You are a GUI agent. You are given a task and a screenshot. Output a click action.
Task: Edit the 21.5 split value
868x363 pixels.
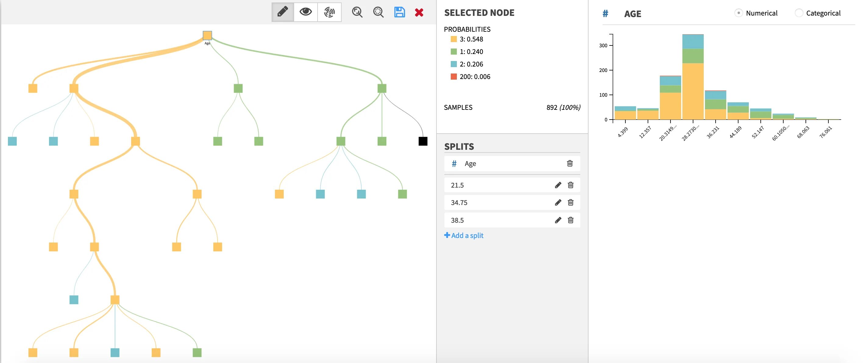pyautogui.click(x=558, y=185)
